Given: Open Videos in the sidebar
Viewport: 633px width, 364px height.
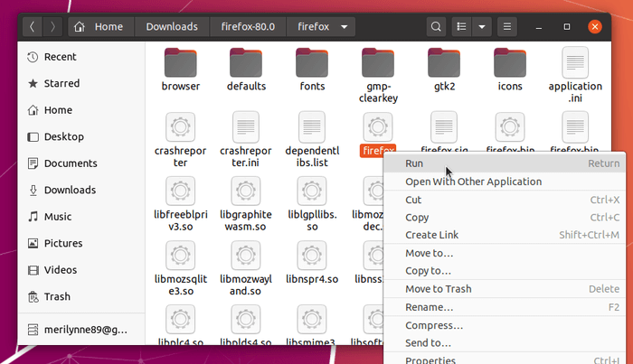Looking at the screenshot, I should pyautogui.click(x=81, y=270).
